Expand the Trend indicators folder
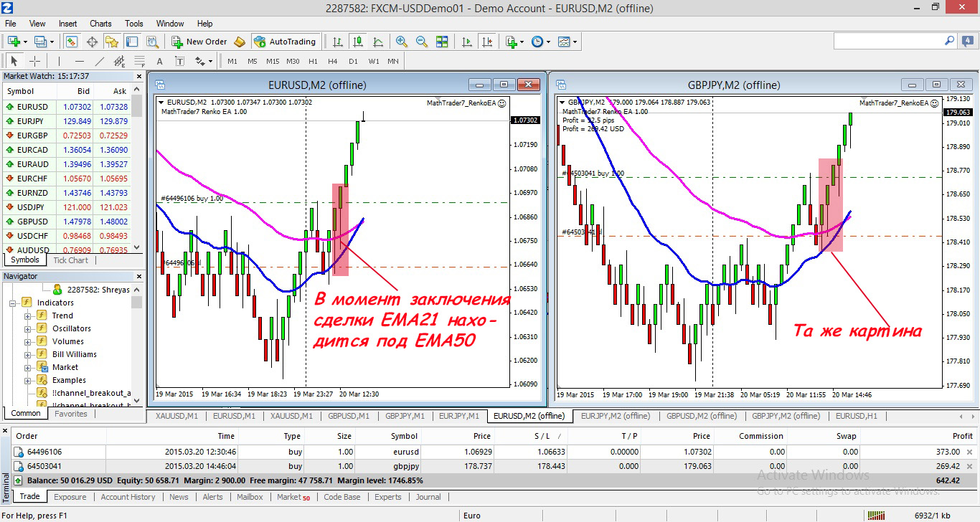 (x=28, y=315)
